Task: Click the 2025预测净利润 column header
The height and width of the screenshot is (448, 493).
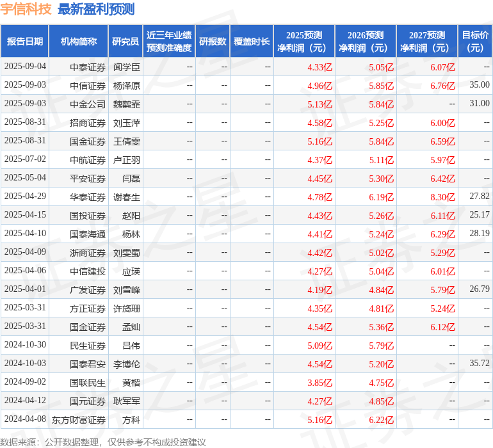Action: click(304, 41)
